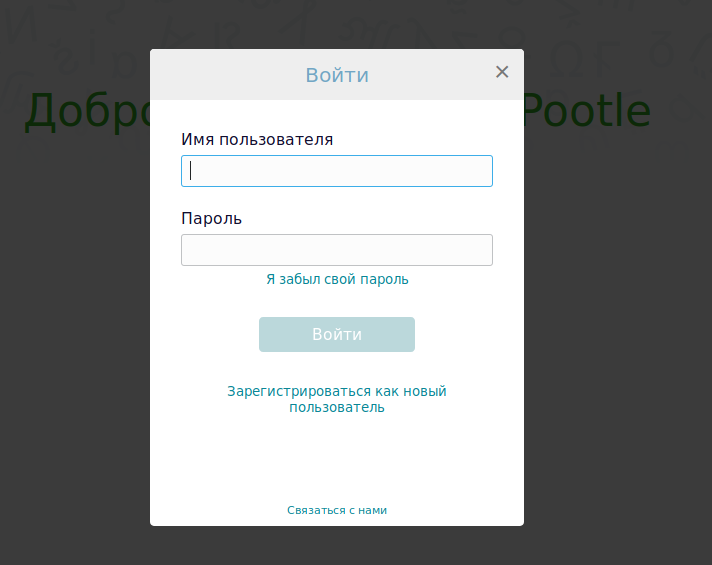This screenshot has width=712, height=565.
Task: Close the Войти login dialog
Action: tap(502, 72)
